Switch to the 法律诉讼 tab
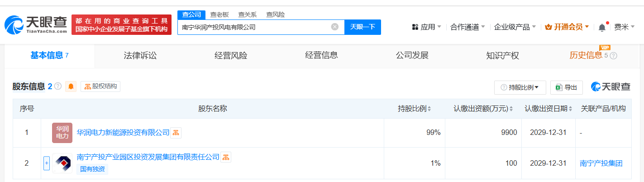 click(x=140, y=56)
